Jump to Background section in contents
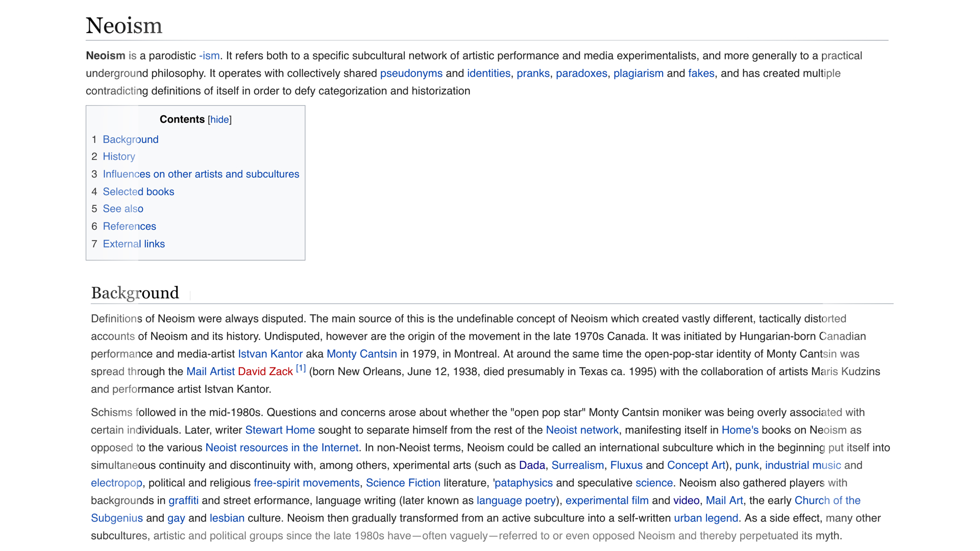Screen dimensions: 980x551 [130, 139]
